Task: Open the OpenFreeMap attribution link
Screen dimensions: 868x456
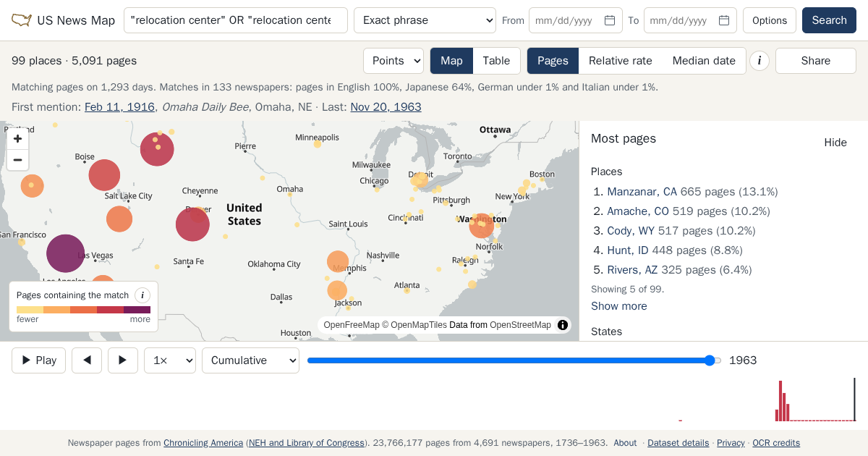Action: [352, 325]
